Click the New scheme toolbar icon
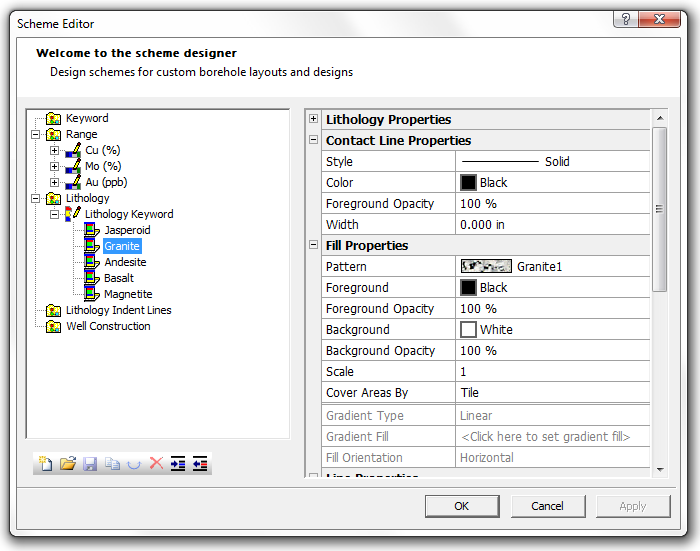Screen dimensions: 700x551 click(x=45, y=463)
